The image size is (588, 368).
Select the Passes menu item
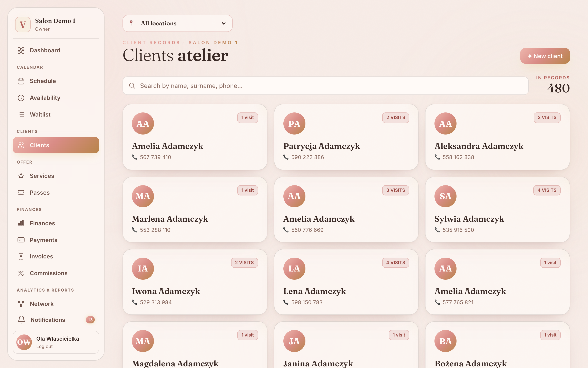click(56, 193)
